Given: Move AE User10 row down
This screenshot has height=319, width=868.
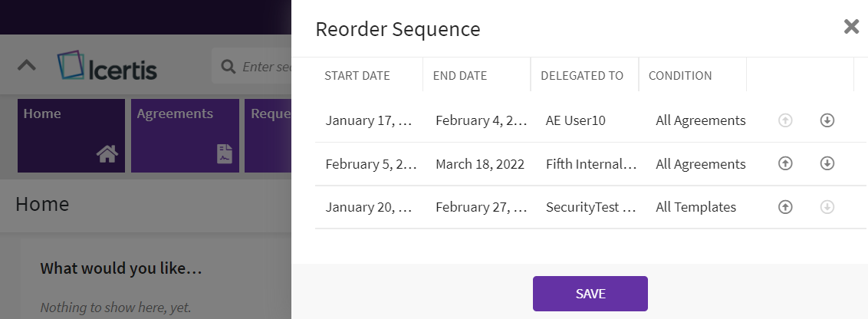Looking at the screenshot, I should (x=827, y=120).
